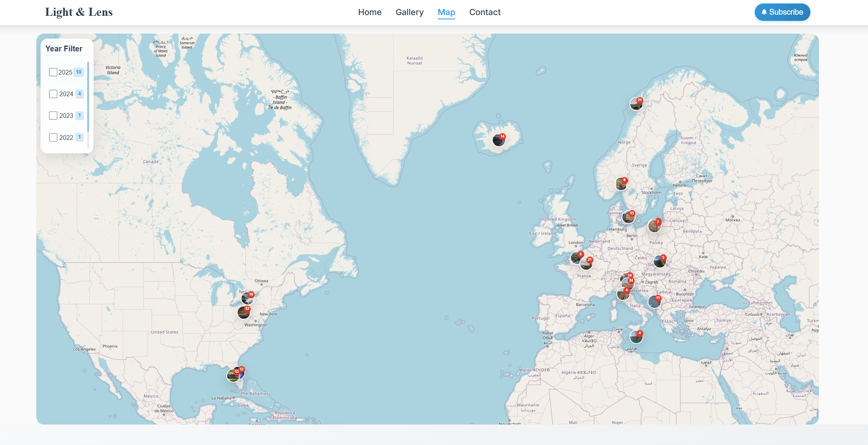Click the Subscribe button
This screenshot has height=445, width=868.
pyautogui.click(x=782, y=12)
